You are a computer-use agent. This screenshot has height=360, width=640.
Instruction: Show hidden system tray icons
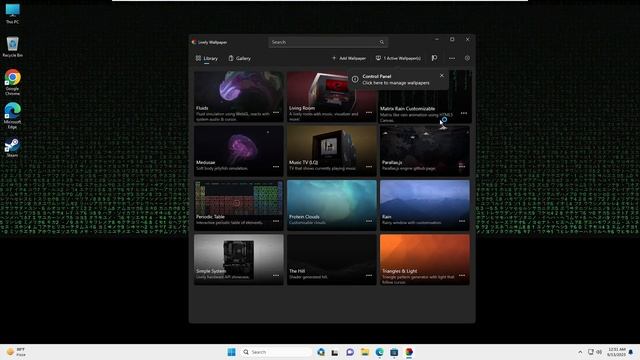coord(580,352)
